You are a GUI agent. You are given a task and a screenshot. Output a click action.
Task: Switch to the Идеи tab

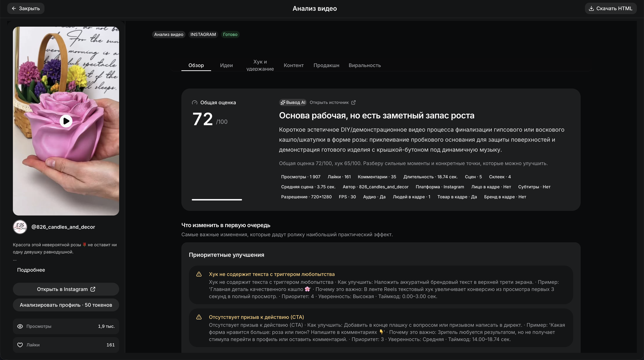(x=226, y=65)
